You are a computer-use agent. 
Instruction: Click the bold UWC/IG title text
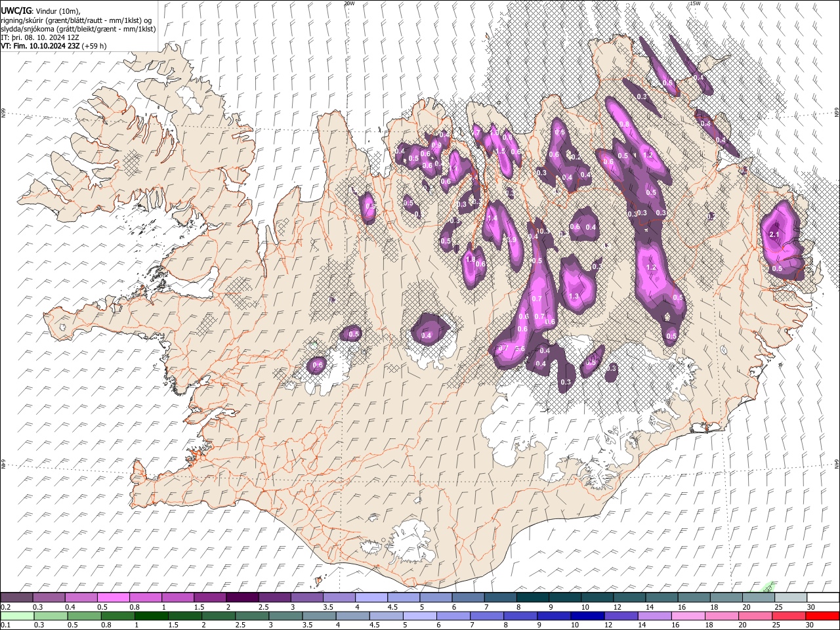[x=15, y=10]
